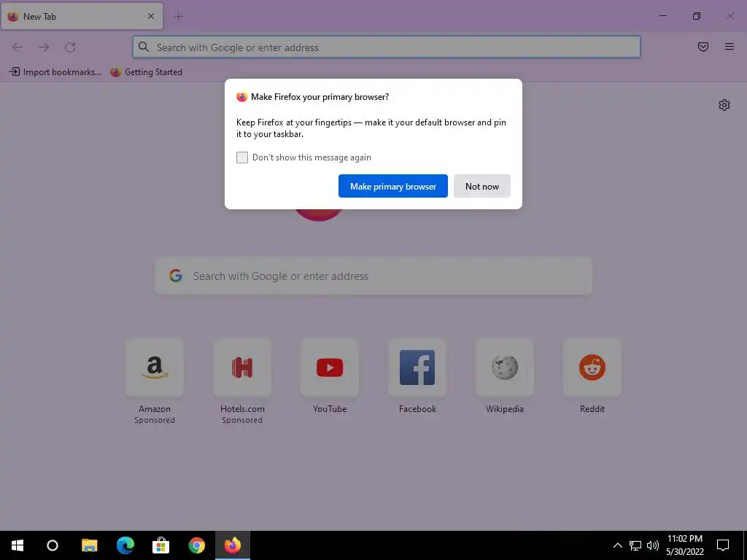
Task: Click the Forward navigation arrow
Action: pyautogui.click(x=44, y=47)
